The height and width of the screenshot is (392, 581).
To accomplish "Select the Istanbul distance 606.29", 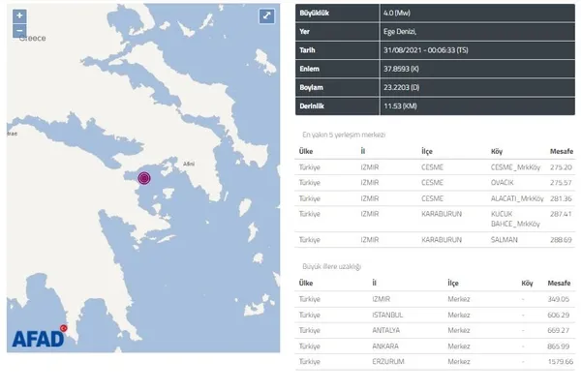I will [559, 315].
